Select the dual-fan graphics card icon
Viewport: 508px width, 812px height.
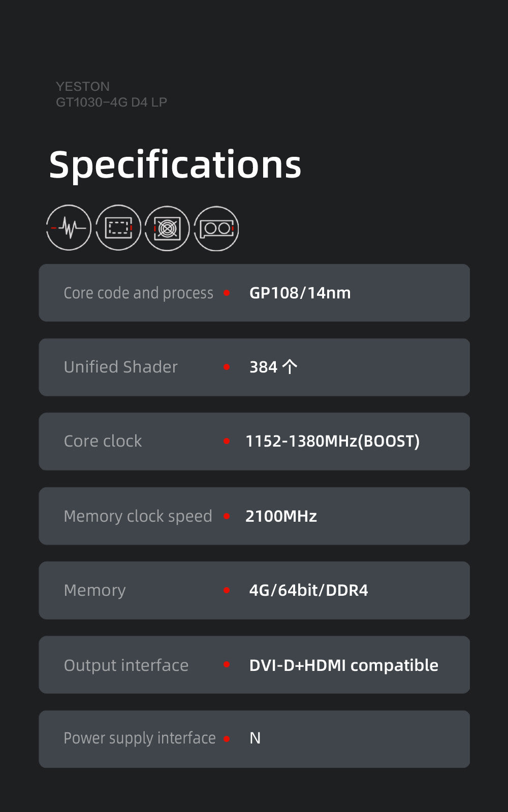coord(216,228)
